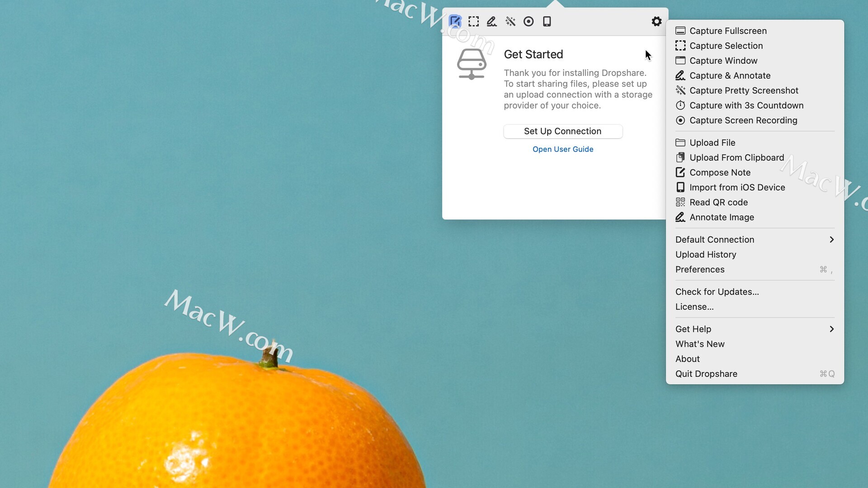Screen dimensions: 868x488
Task: Open the License… menu entry
Action: 755,306
